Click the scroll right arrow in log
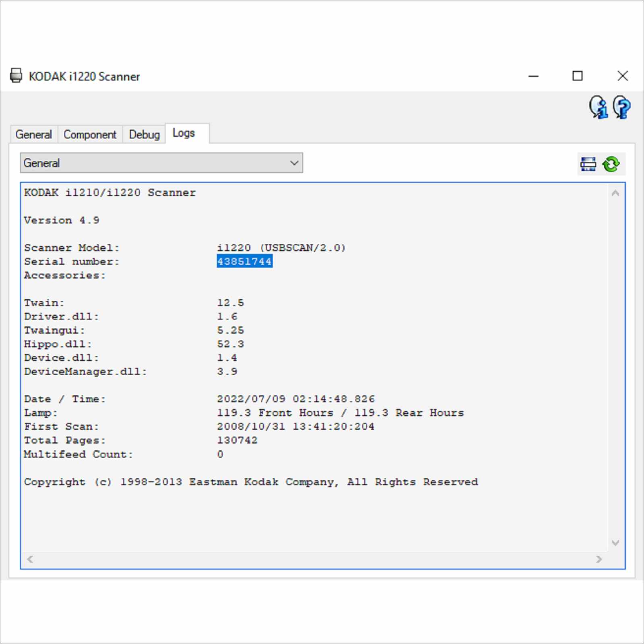Viewport: 644px width, 644px height. [599, 559]
